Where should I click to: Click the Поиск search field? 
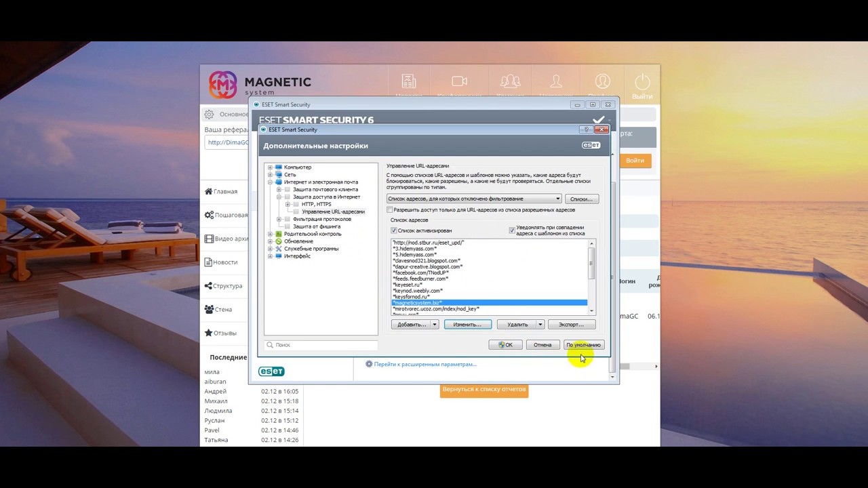click(x=321, y=345)
